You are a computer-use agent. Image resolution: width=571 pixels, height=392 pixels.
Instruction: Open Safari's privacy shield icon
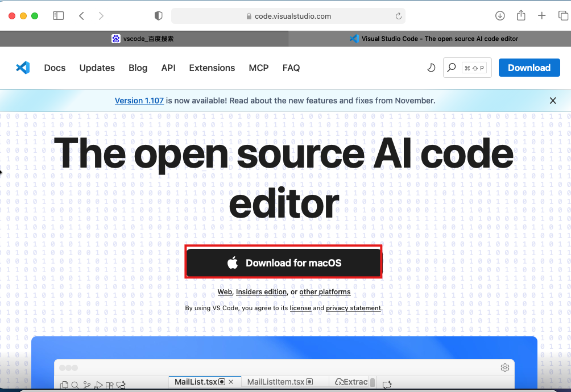click(159, 16)
